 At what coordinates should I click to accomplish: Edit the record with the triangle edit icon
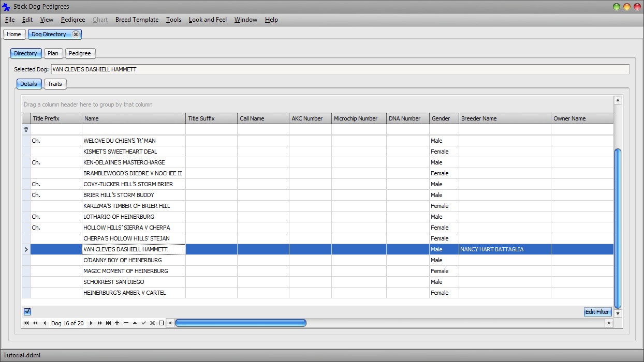(135, 323)
